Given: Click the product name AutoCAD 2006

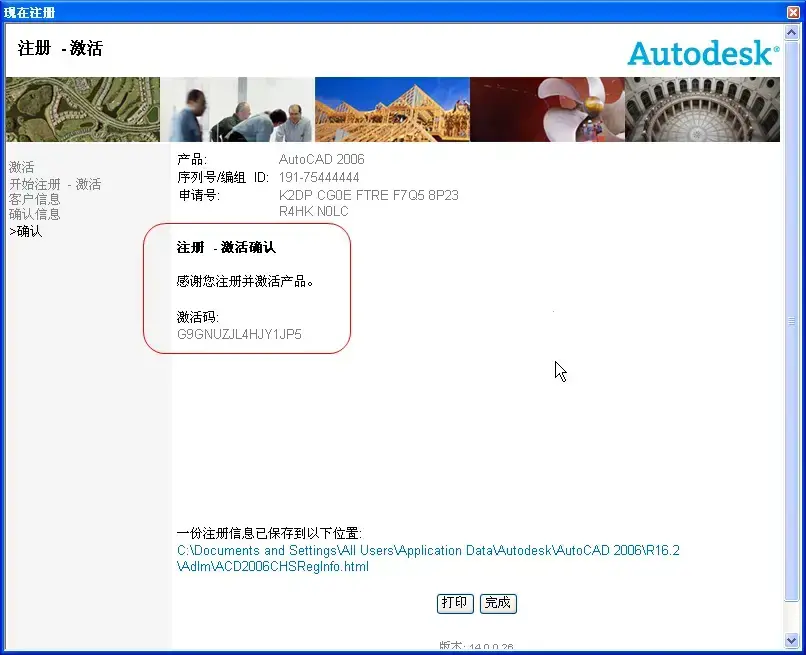Looking at the screenshot, I should coord(322,159).
